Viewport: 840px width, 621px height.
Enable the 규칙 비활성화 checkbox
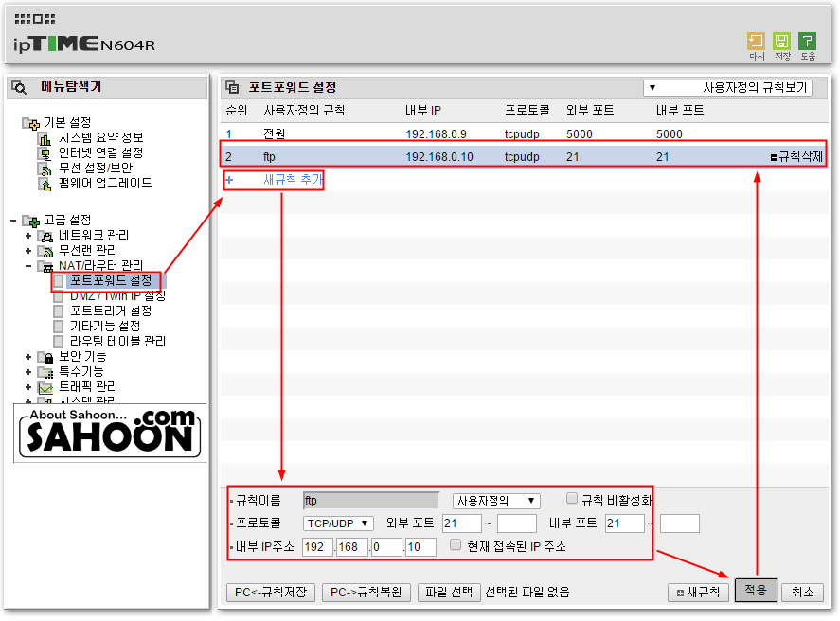[572, 499]
